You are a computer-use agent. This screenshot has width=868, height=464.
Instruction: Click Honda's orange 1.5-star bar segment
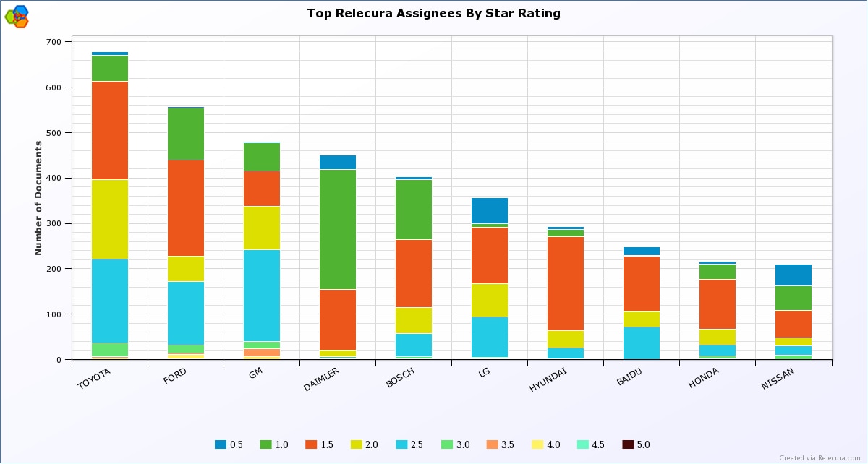tap(718, 304)
